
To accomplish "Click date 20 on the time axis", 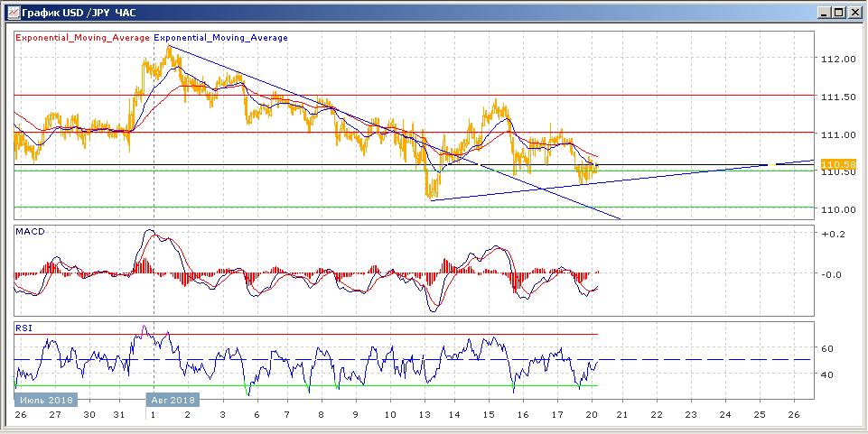I will 590,415.
